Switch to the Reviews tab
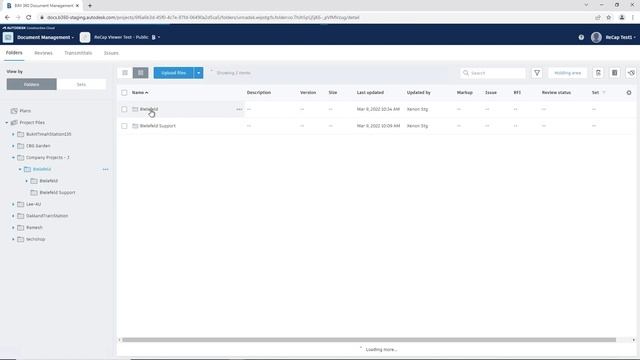 [x=43, y=53]
